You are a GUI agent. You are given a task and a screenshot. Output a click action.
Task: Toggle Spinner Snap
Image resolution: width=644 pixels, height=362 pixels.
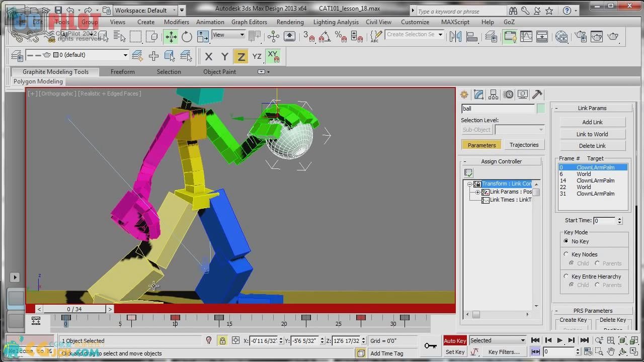click(x=357, y=36)
